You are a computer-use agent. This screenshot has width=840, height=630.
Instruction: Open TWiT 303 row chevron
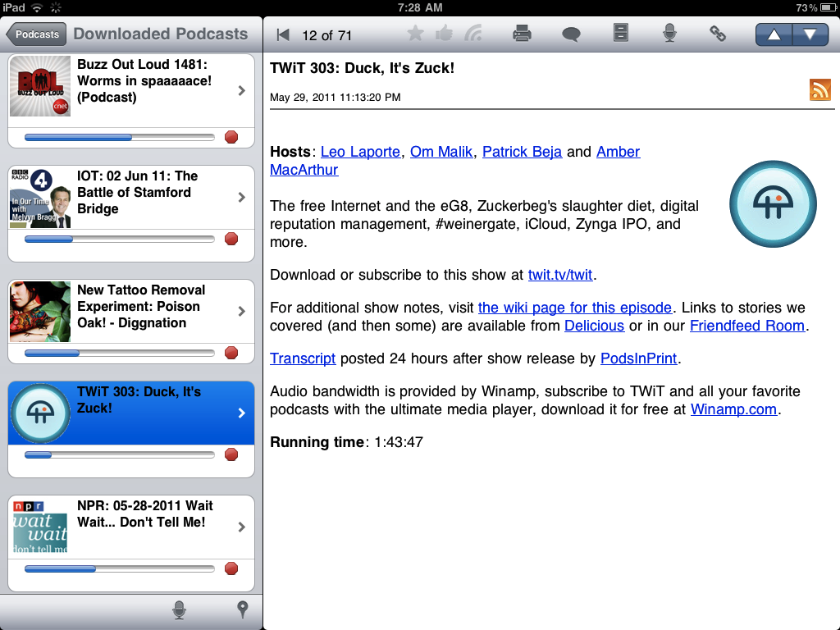pyautogui.click(x=242, y=413)
